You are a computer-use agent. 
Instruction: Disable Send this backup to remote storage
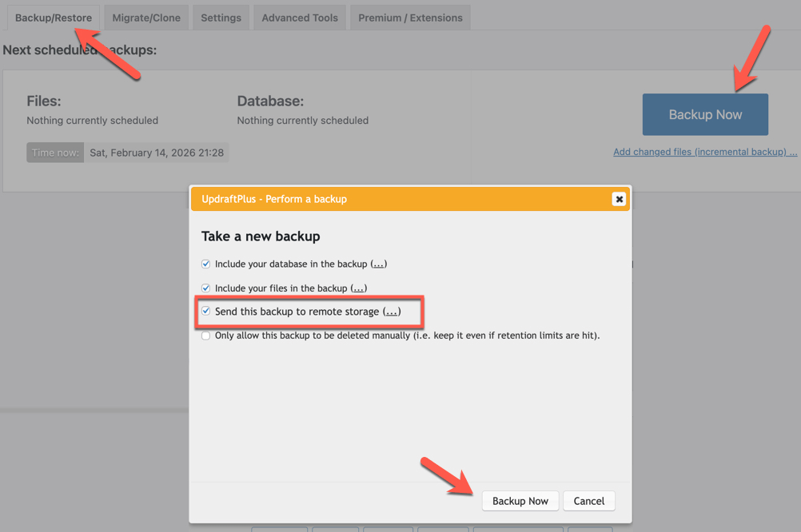[206, 312]
